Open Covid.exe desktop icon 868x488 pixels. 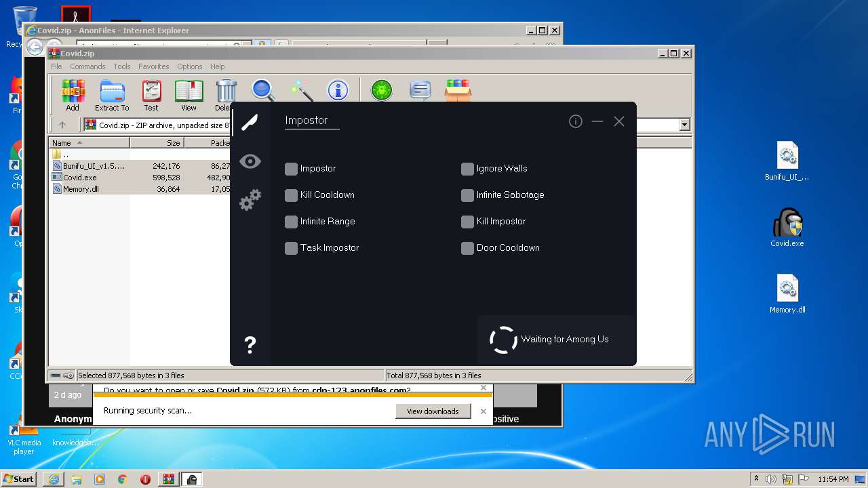[787, 228]
